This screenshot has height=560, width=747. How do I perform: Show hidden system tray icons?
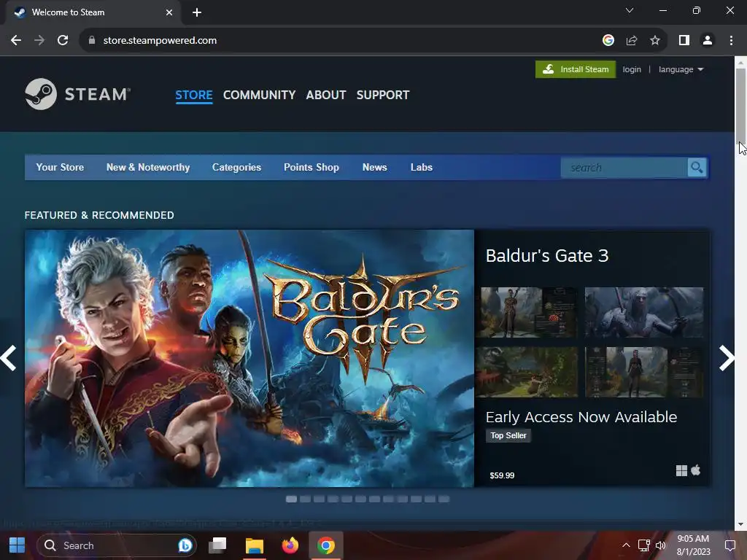tap(626, 545)
